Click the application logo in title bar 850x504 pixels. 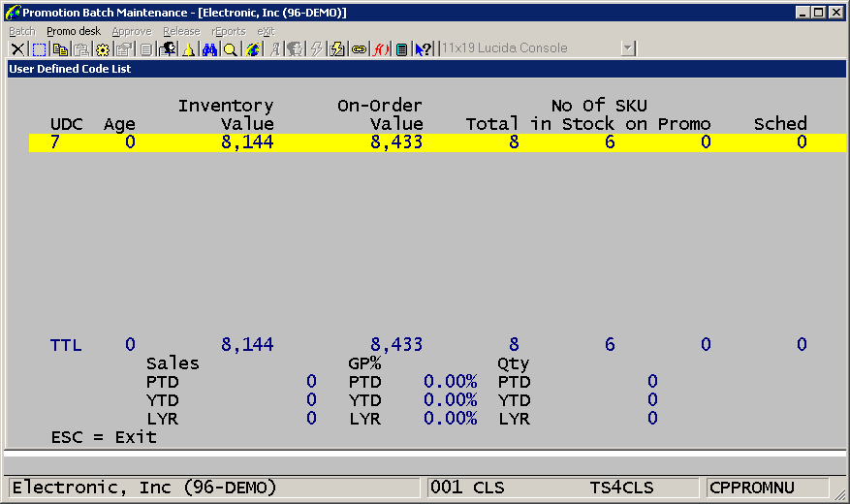12,12
